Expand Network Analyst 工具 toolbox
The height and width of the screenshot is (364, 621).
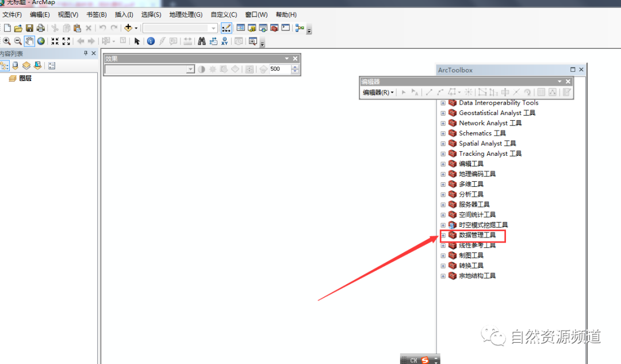click(443, 124)
